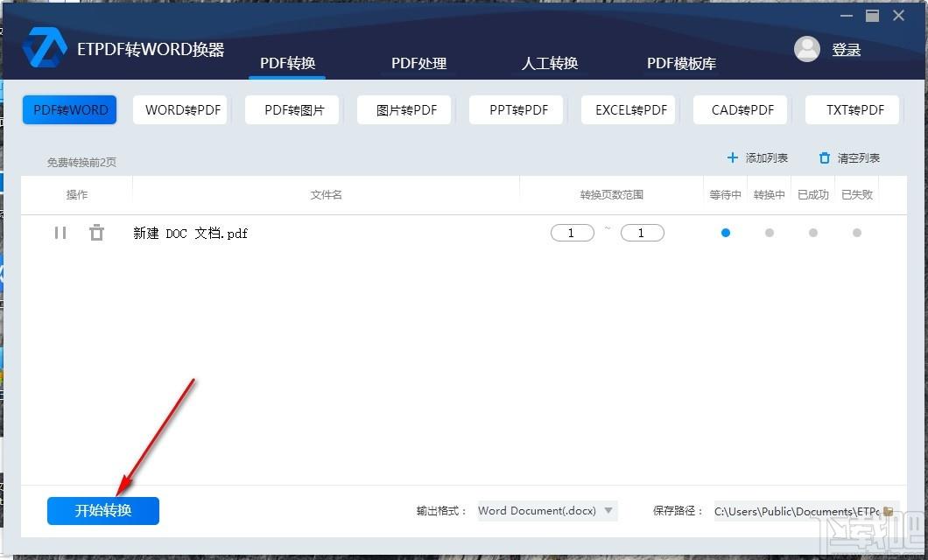This screenshot has height=560, width=928.
Task: Select the 图片转PDF conversion mode
Action: pos(404,110)
